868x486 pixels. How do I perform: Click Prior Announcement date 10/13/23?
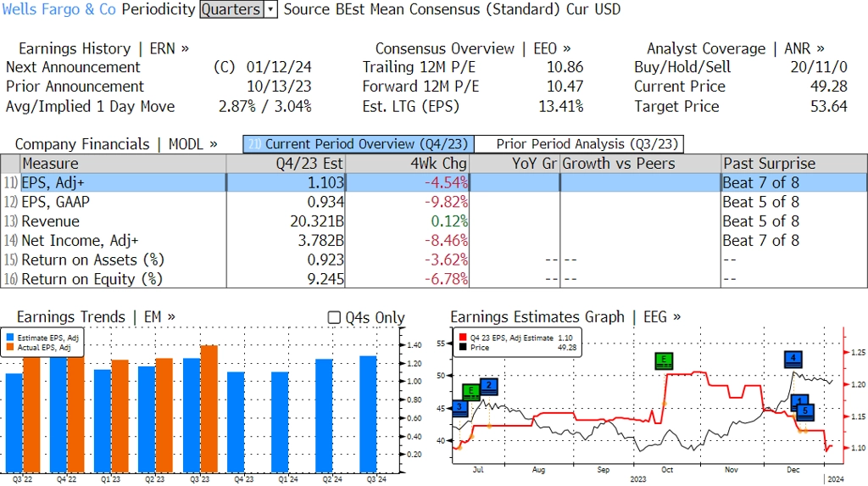(x=279, y=87)
